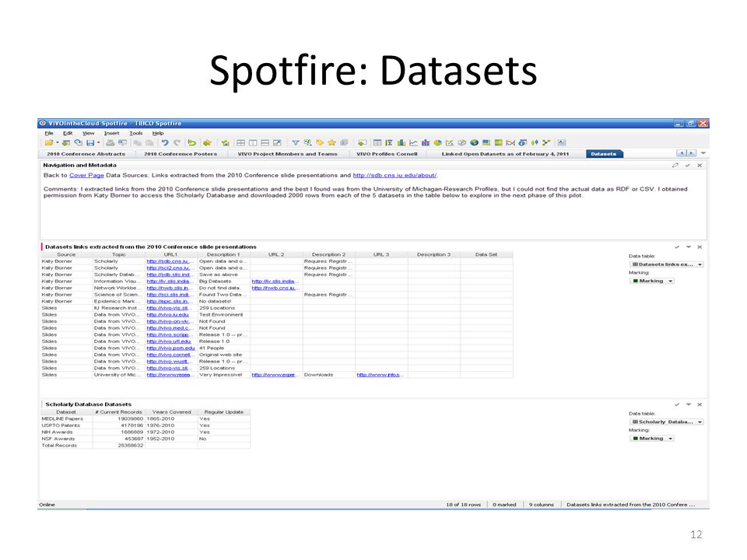The width and height of the screenshot is (747, 560).
Task: Open the sdb.cns.iu.edu/about link
Action: [395, 175]
